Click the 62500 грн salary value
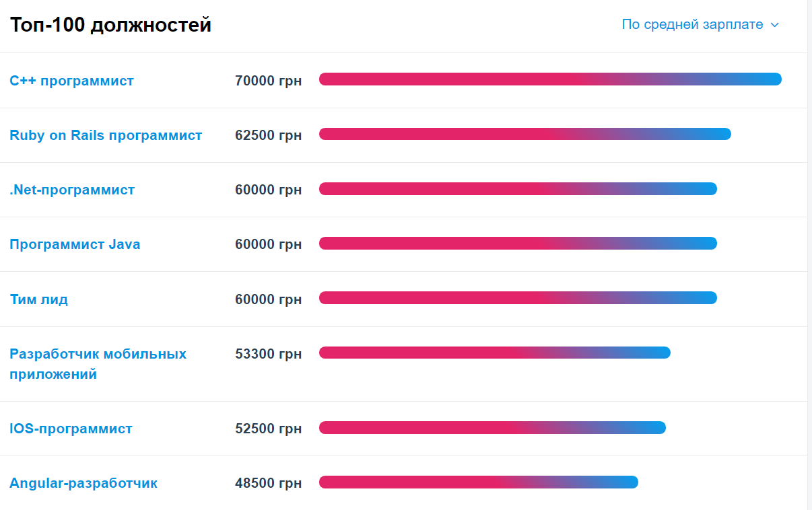The width and height of the screenshot is (812, 510). [x=268, y=135]
